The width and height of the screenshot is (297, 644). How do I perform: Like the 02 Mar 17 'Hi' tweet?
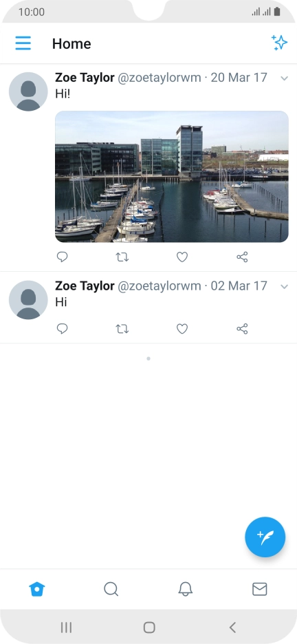[x=182, y=329]
